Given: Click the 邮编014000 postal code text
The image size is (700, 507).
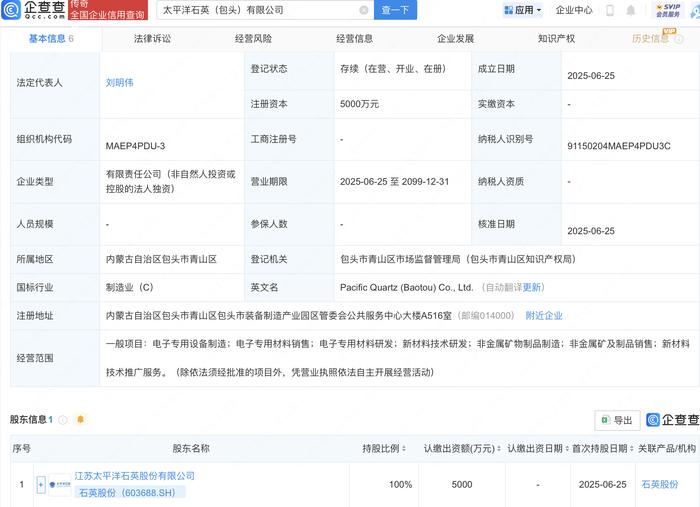Looking at the screenshot, I should coord(486,316).
